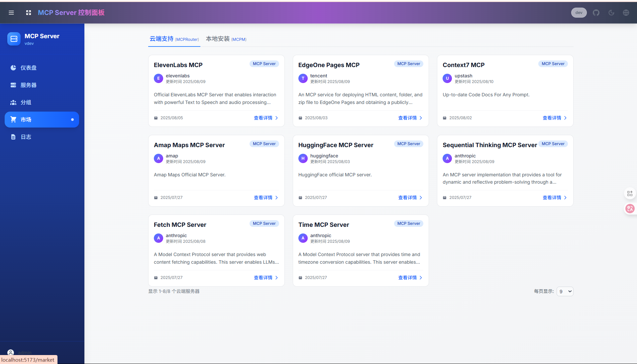Click MCP Server badge on HuggingFace card
Viewport: 637px width, 364px height.
[409, 144]
